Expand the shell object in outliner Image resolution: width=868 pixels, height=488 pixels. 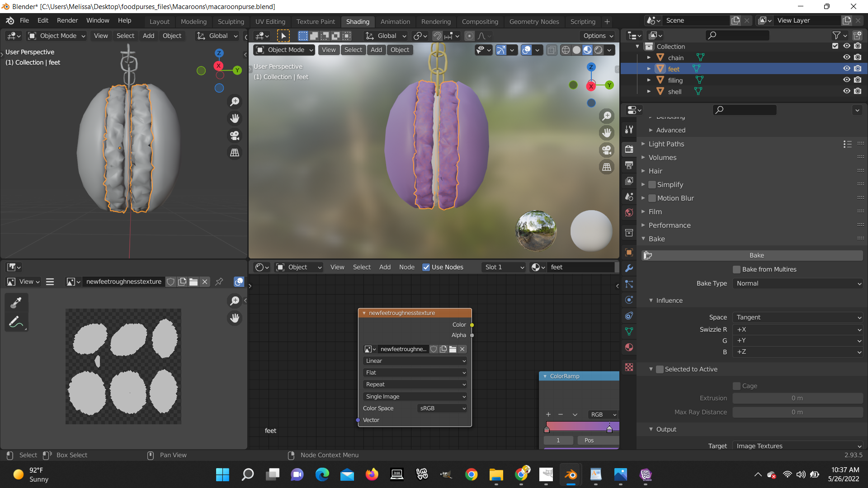point(649,91)
